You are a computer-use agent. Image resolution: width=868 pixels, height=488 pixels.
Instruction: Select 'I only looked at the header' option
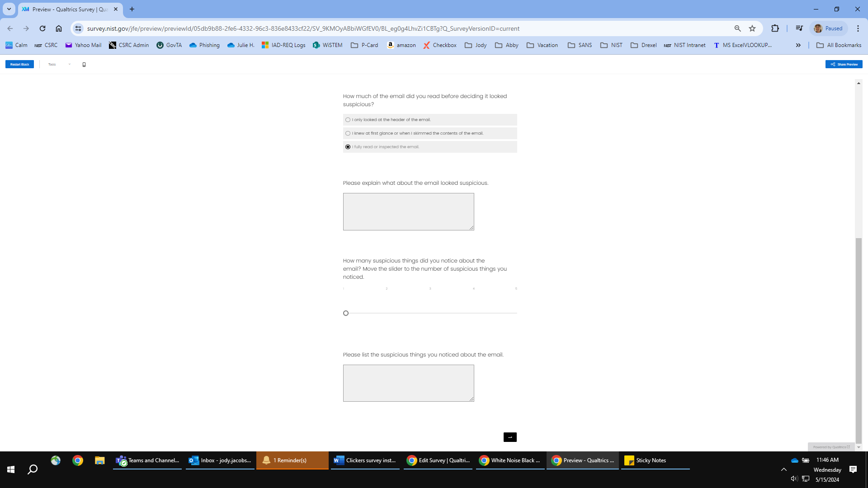click(x=348, y=120)
